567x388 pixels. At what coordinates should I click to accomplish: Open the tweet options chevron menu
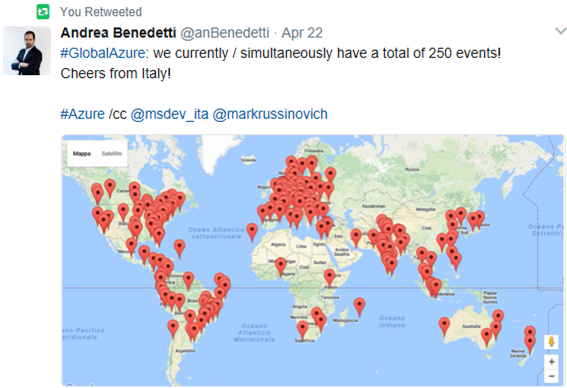point(560,31)
